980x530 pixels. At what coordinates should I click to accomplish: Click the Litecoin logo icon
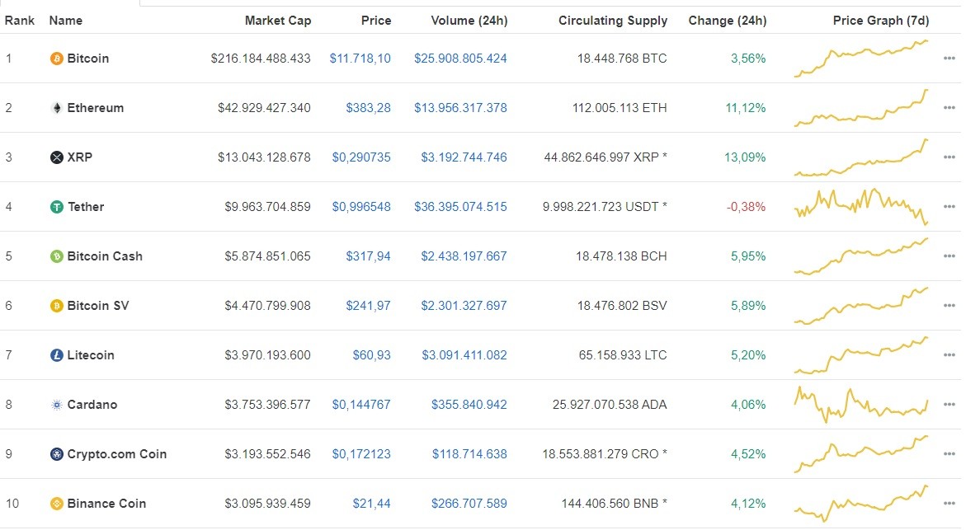pos(56,355)
